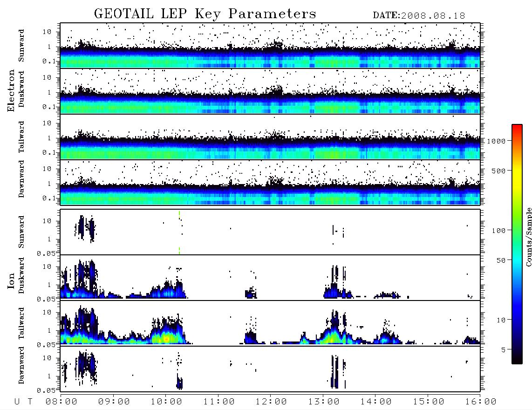Image resolution: width=532 pixels, height=410 pixels.
Task: Click the colorbar tick value 10
Action: coord(501,320)
